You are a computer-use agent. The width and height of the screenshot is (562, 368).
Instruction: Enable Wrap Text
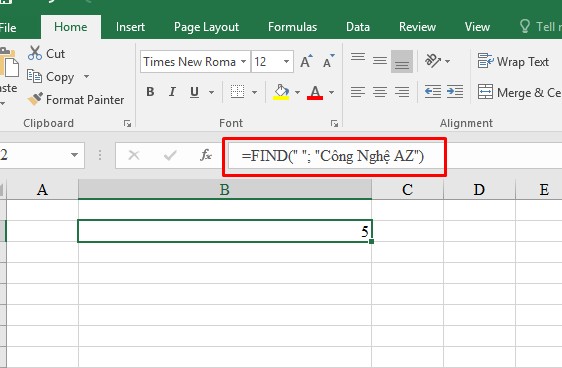point(513,61)
